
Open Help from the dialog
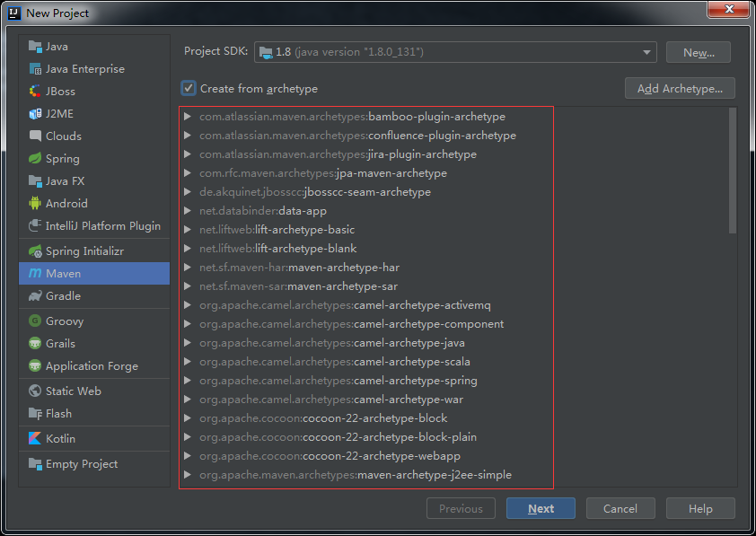coord(700,508)
